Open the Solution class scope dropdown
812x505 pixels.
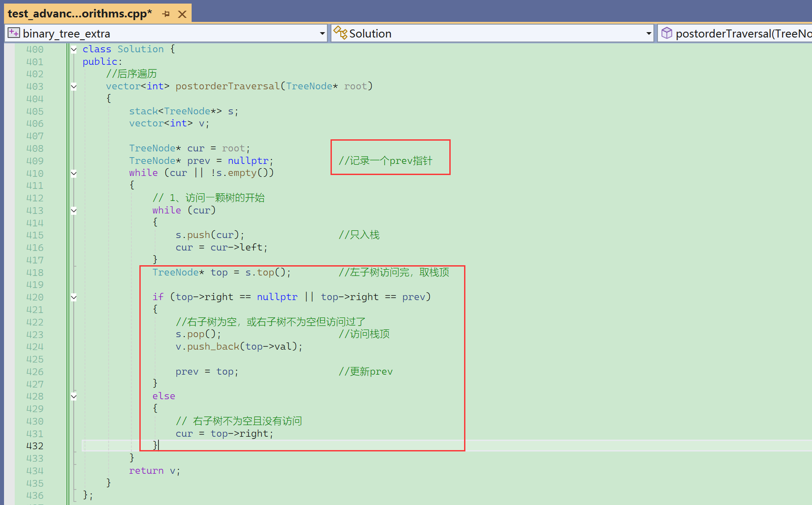coord(649,33)
